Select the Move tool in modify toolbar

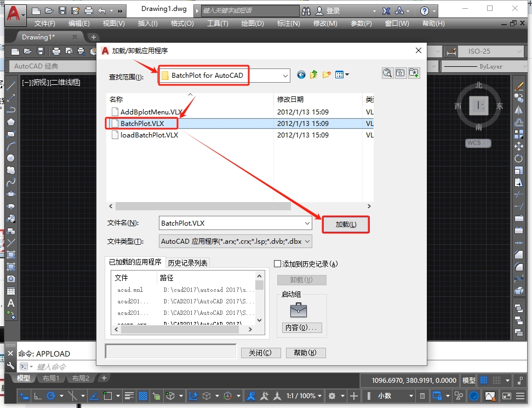(x=519, y=146)
